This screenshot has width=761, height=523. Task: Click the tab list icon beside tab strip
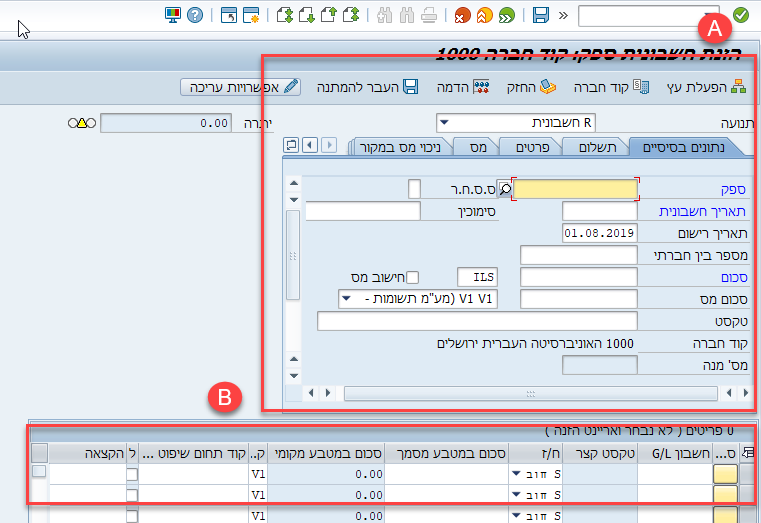coord(291,145)
